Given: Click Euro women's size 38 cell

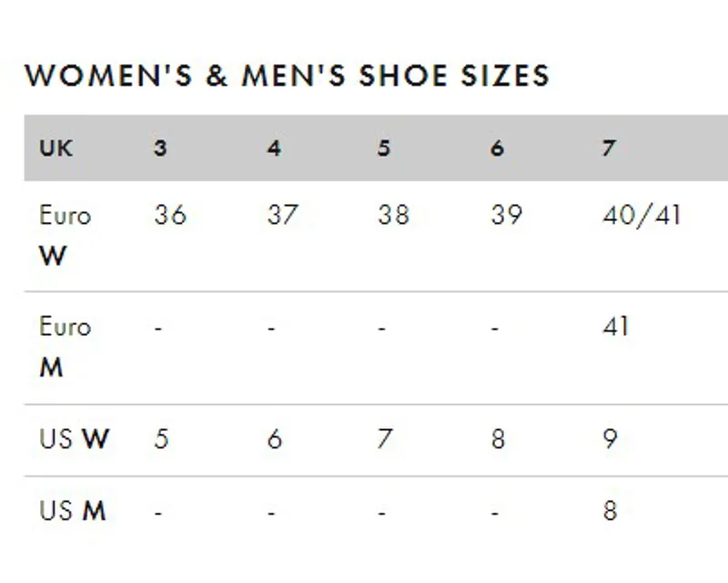Looking at the screenshot, I should [x=394, y=215].
